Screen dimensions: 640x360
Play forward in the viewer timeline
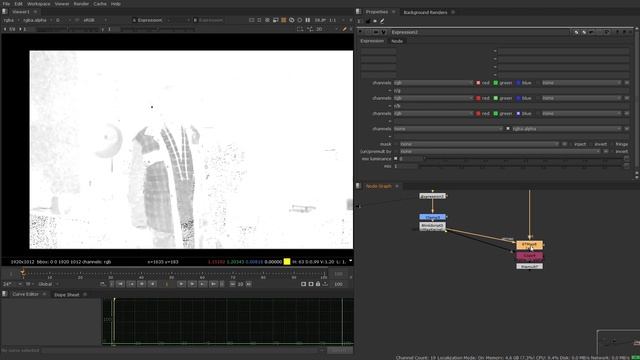(182, 284)
